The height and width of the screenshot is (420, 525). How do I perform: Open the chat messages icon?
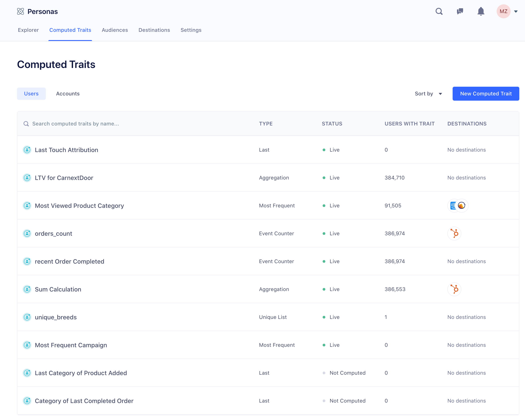pos(460,12)
